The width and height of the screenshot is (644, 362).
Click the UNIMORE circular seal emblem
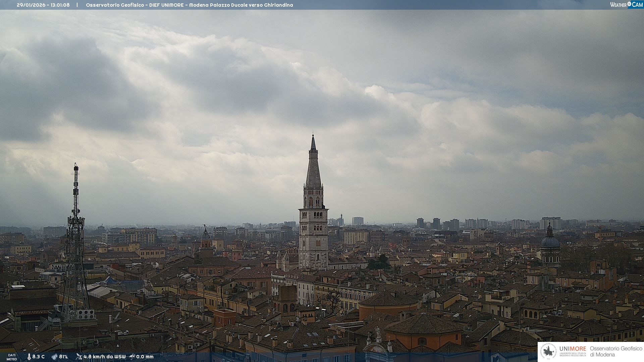[548, 351]
